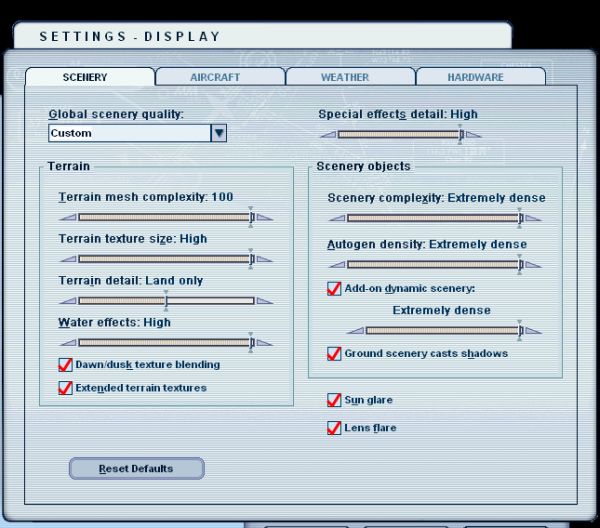Image resolution: width=600 pixels, height=528 pixels.
Task: Toggle Ground scenery casts shadows
Action: (x=334, y=354)
